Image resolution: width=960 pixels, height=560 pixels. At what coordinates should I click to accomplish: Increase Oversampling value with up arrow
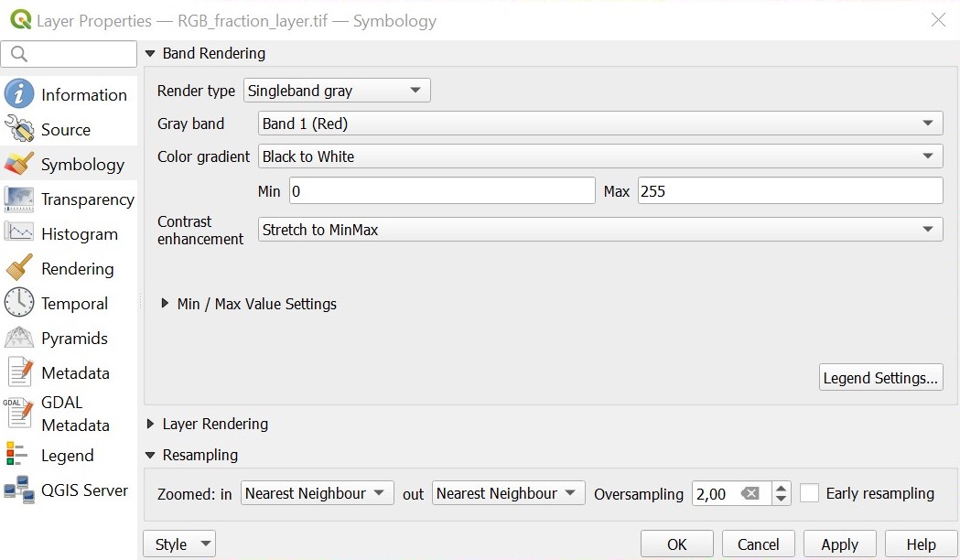point(781,488)
